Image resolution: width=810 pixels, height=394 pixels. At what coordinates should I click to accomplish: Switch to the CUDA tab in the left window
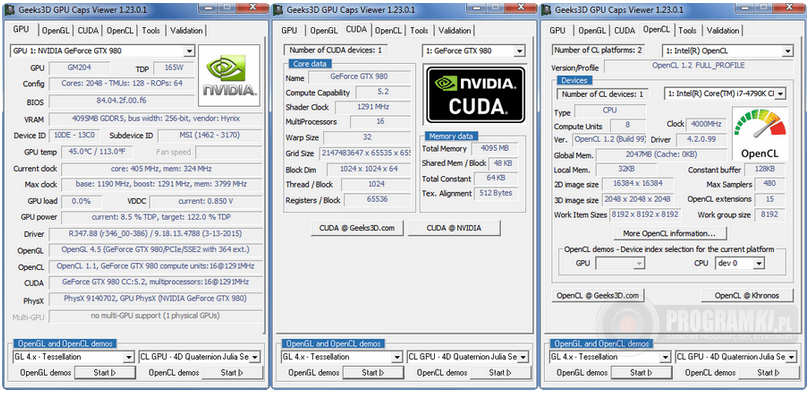88,30
